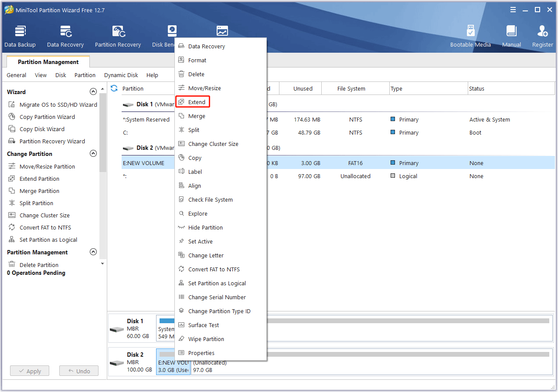Viewport: 558px width, 392px height.
Task: Click Migrate OS to SSD/HD Wizard icon
Action: [12, 105]
